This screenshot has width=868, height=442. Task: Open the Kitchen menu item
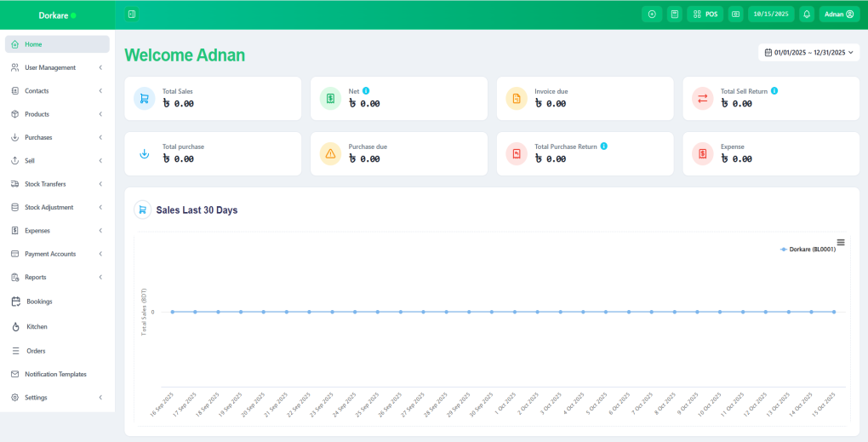(37, 326)
